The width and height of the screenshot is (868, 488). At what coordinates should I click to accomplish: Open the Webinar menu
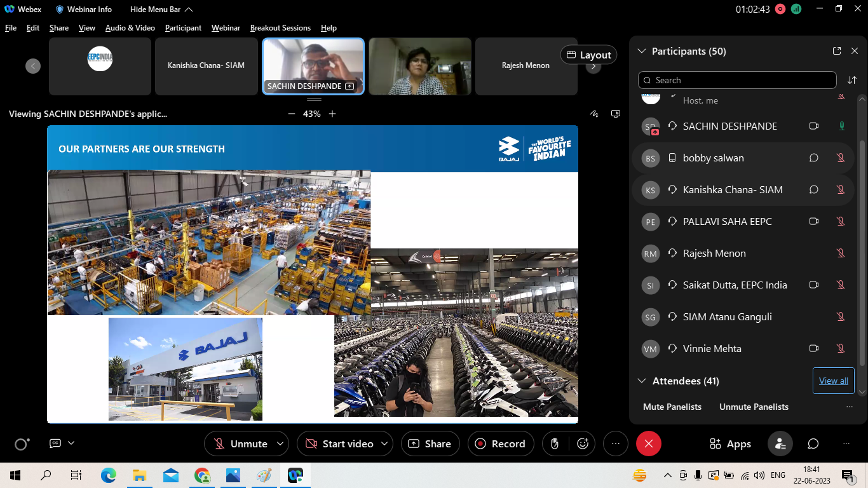coord(226,28)
